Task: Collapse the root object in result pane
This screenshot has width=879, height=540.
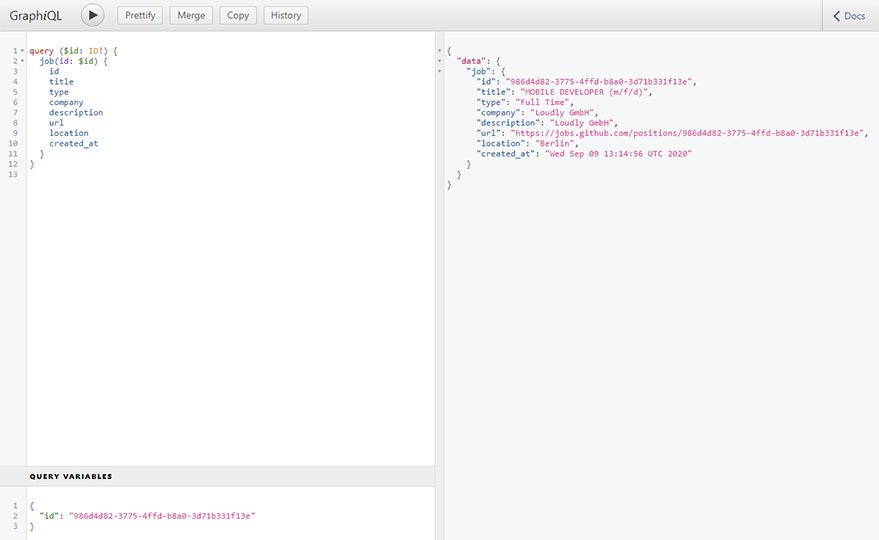Action: tap(440, 51)
